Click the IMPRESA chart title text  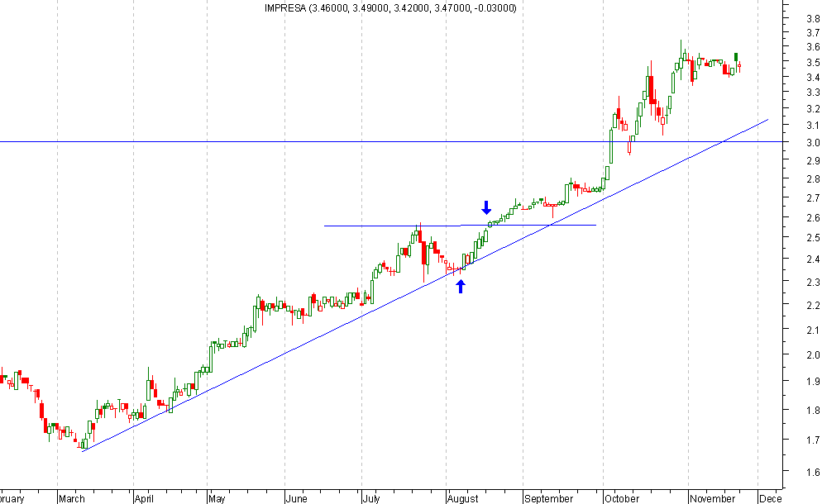point(390,8)
